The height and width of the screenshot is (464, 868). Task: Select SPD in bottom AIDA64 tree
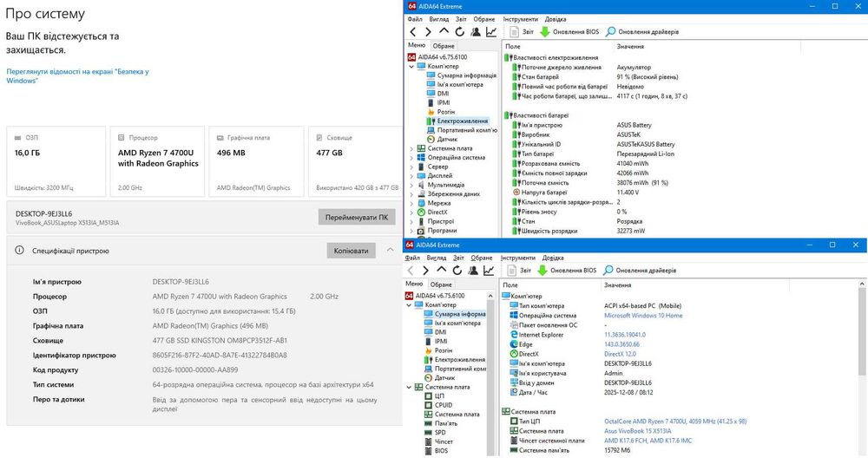[x=440, y=433]
